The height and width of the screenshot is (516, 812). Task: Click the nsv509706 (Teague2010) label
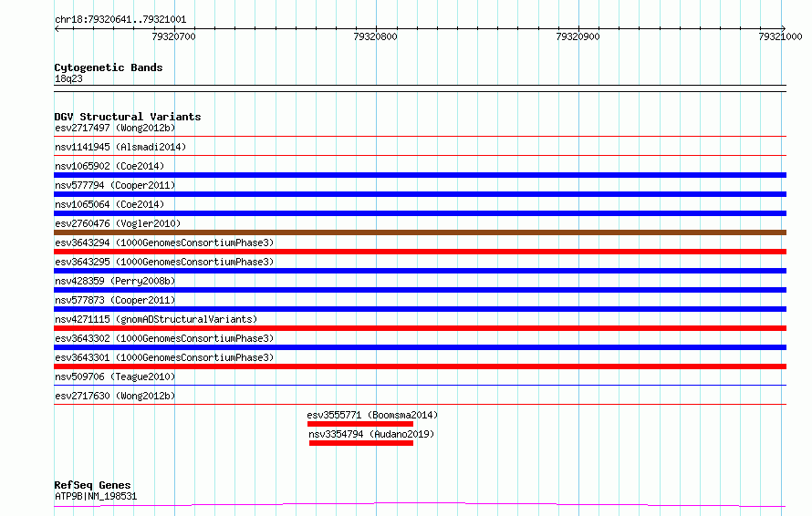tap(115, 377)
